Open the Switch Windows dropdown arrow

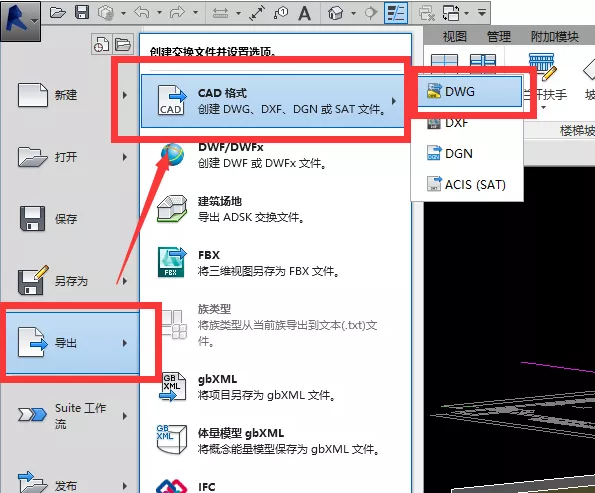(x=467, y=14)
